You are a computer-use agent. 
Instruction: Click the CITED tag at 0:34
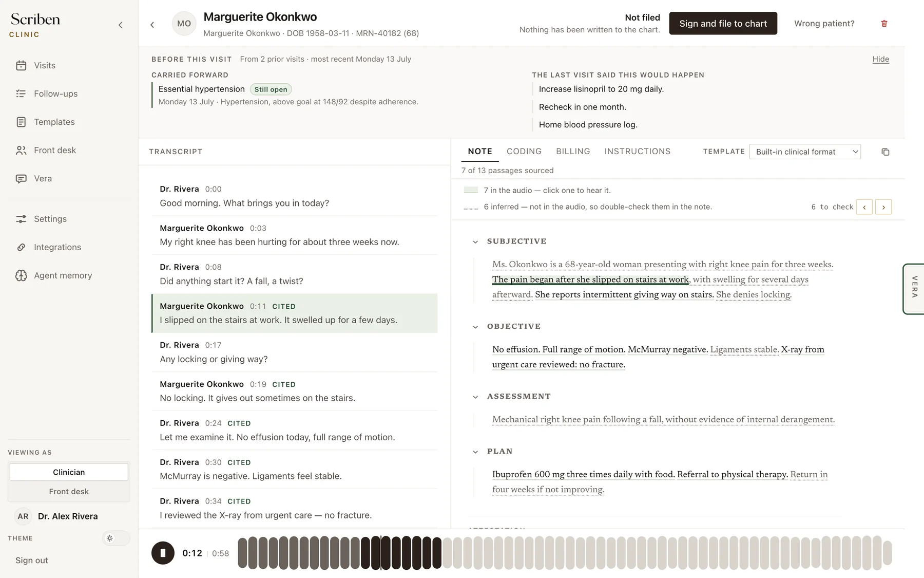click(239, 501)
